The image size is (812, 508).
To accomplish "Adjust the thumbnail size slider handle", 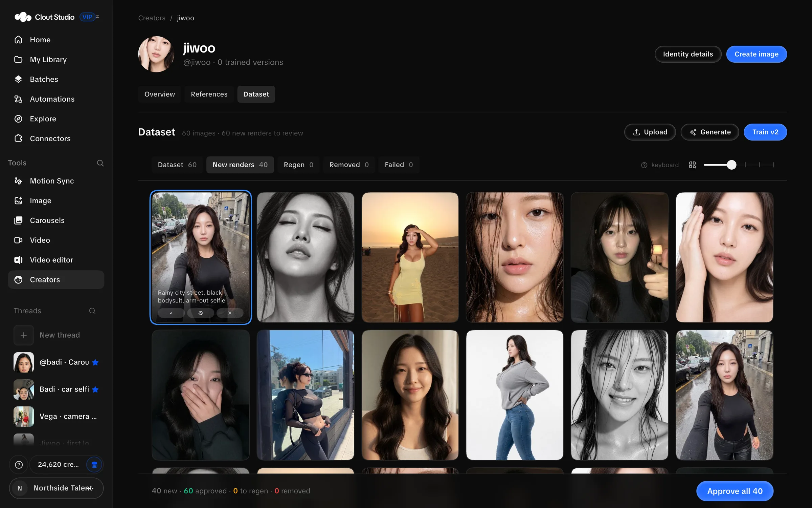I will pyautogui.click(x=731, y=165).
